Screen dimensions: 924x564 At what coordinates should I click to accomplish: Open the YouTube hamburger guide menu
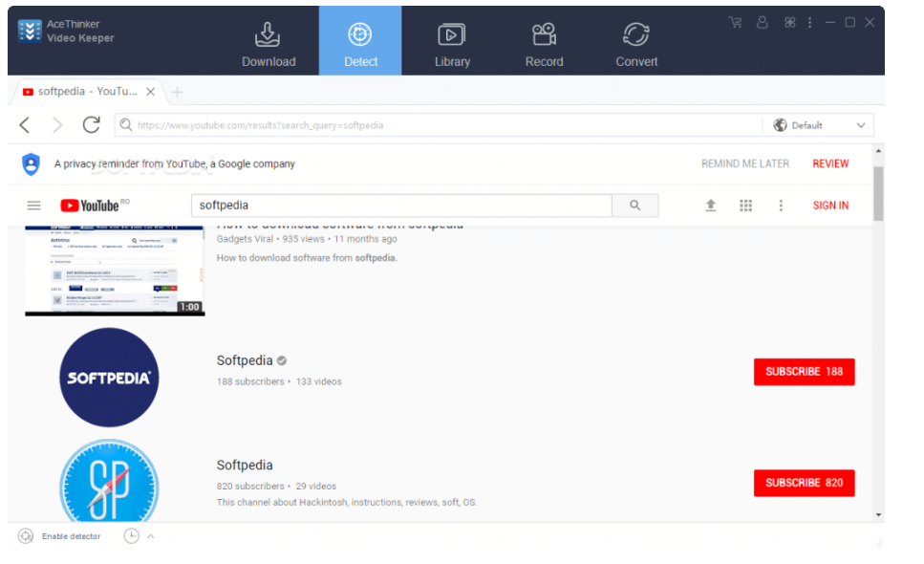click(33, 206)
